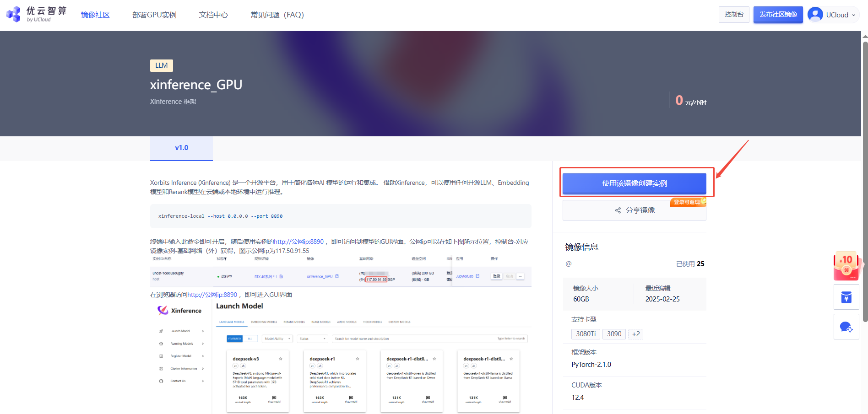
Task: Click the CUDA version 12.4 value
Action: pyautogui.click(x=577, y=398)
